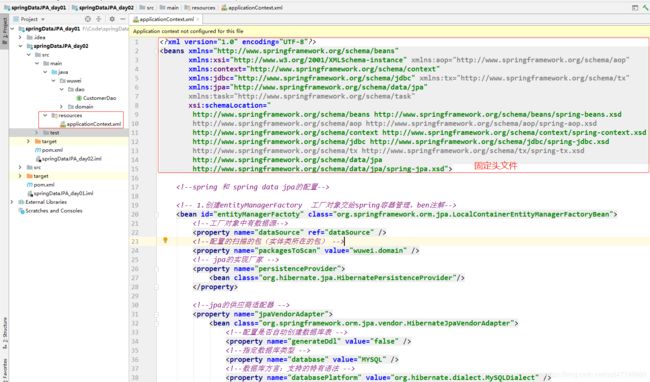Screen dimensions: 650x382
Task: Click the Project tool window side tab
Action: (x=5, y=30)
